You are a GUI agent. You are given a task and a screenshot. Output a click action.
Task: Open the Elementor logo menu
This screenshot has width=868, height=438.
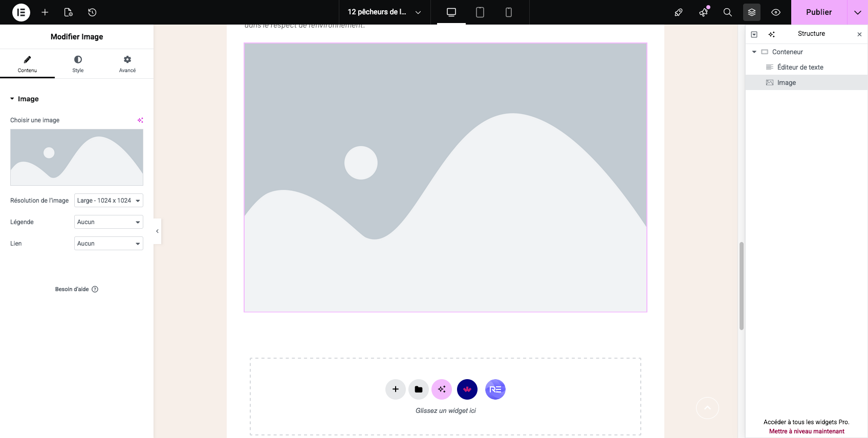tap(21, 12)
